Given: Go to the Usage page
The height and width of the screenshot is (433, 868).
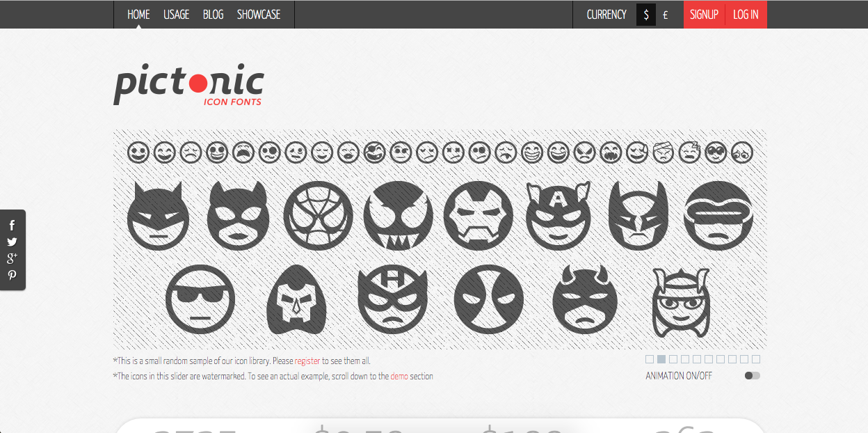Looking at the screenshot, I should (177, 15).
